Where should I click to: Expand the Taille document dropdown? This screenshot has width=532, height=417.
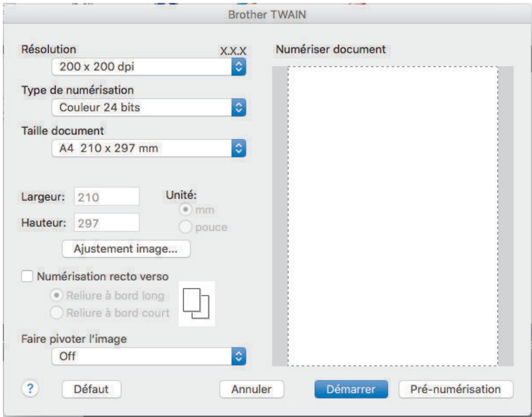(149, 148)
